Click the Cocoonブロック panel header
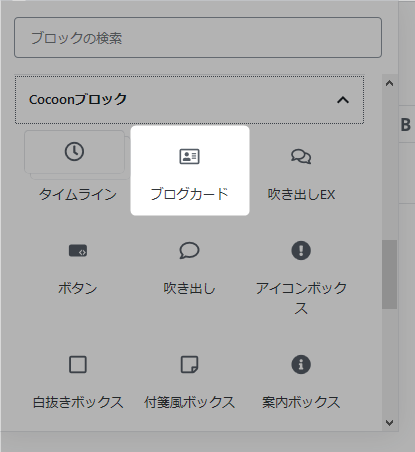 coord(189,100)
